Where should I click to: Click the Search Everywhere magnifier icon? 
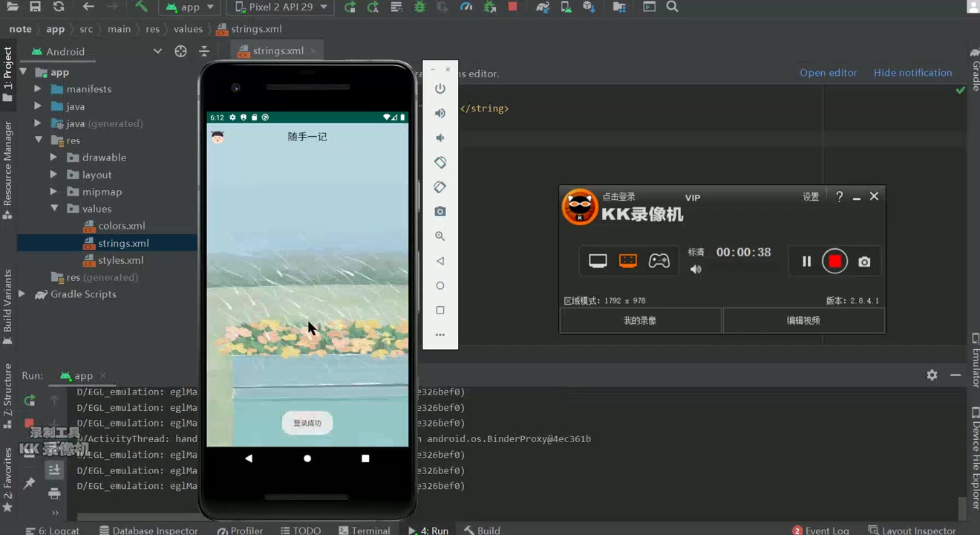coord(672,7)
